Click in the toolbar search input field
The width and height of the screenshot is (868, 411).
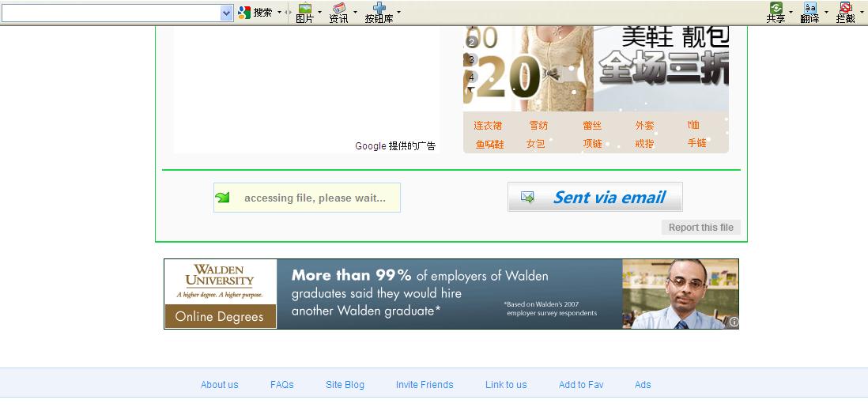pyautogui.click(x=111, y=13)
